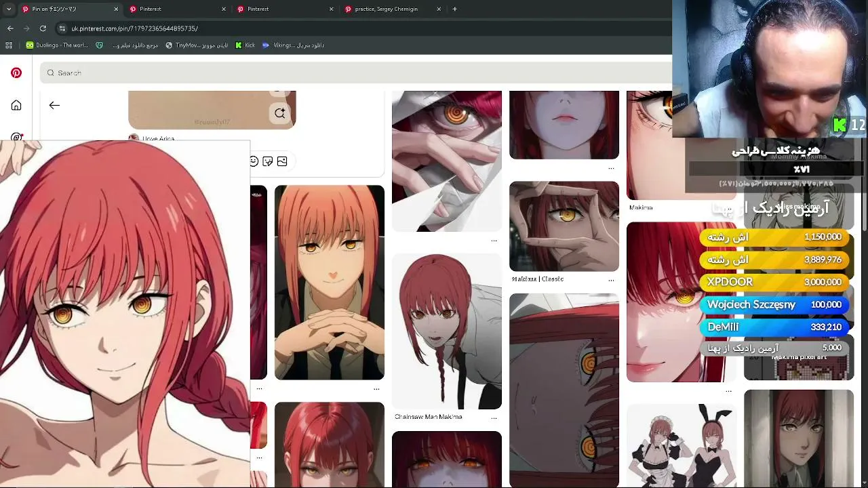Switch to the second Pinterest tab
The image size is (868, 488).
click(178, 9)
